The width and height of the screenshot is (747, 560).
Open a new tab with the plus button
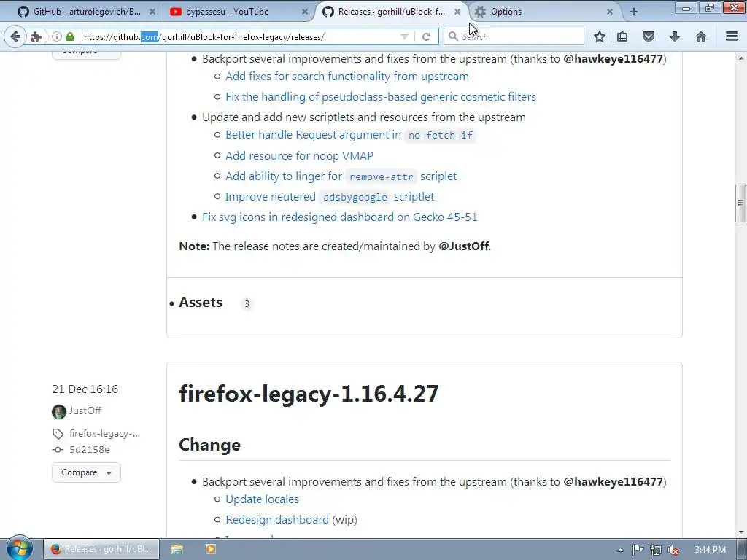(634, 12)
